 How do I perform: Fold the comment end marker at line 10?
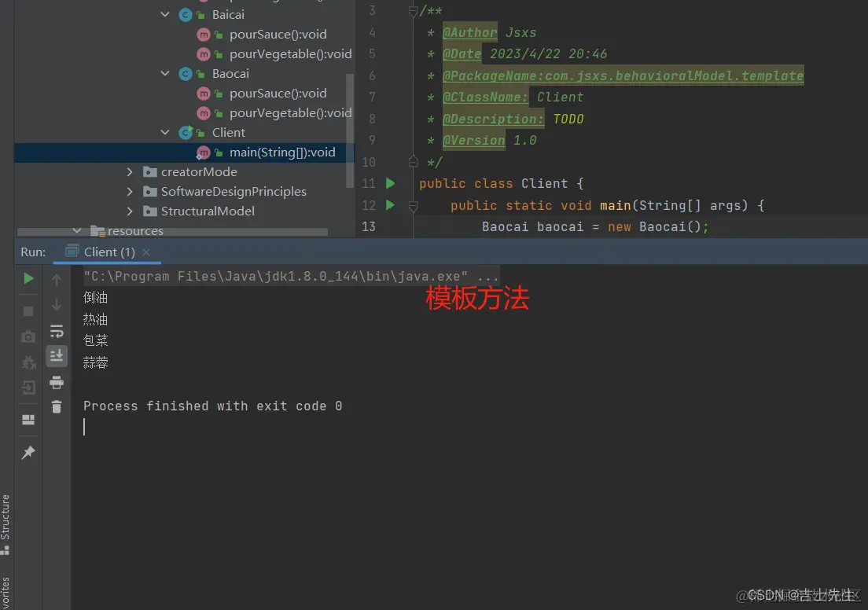(x=413, y=162)
